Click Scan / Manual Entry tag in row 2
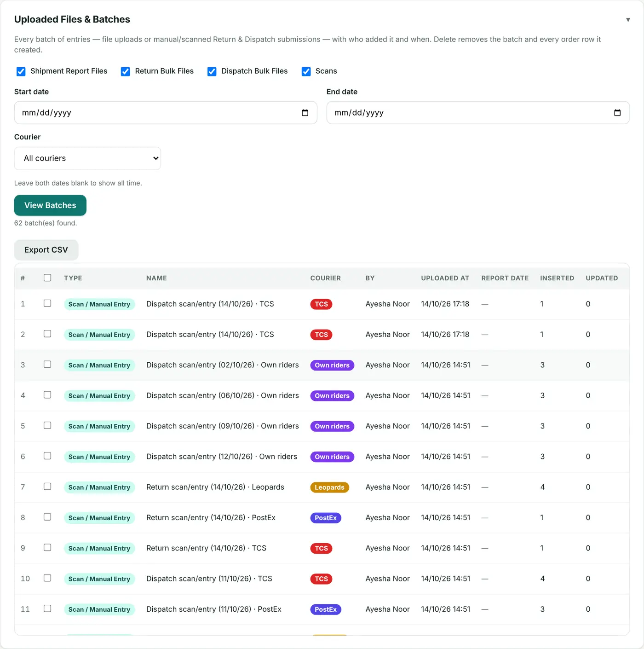The width and height of the screenshot is (644, 649). 99,335
